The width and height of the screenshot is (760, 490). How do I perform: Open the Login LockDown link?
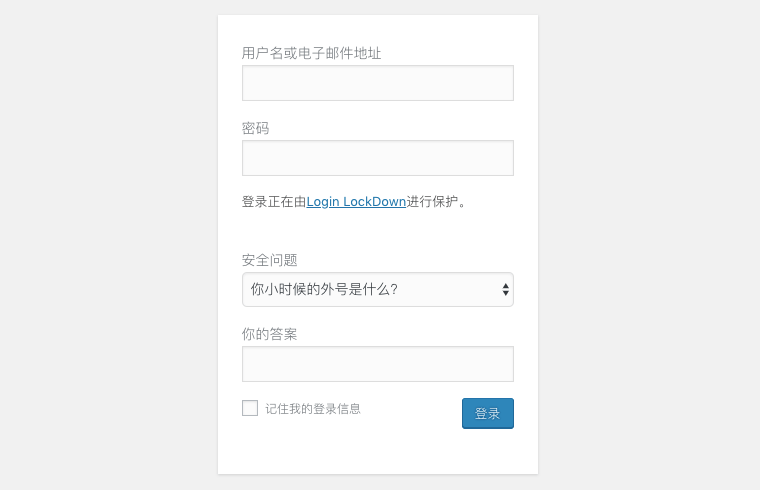click(x=356, y=202)
